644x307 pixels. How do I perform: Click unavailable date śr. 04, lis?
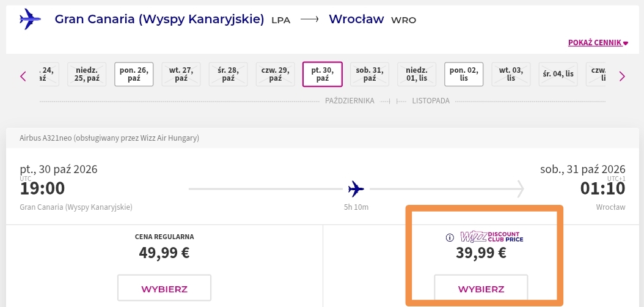(558, 75)
